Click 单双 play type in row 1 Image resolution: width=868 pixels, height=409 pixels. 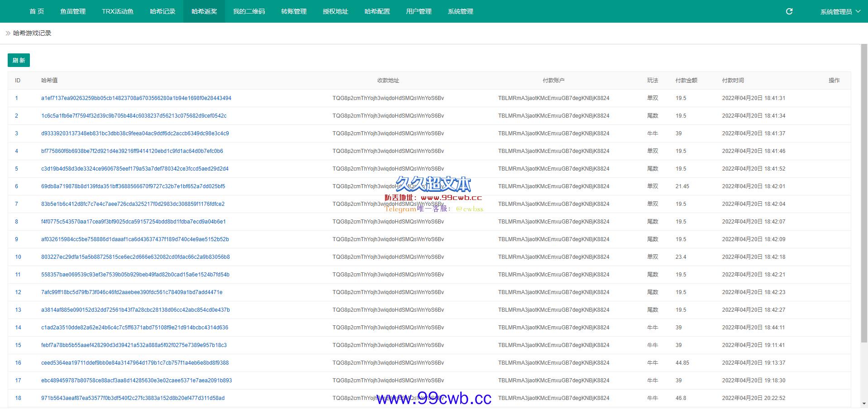(652, 98)
